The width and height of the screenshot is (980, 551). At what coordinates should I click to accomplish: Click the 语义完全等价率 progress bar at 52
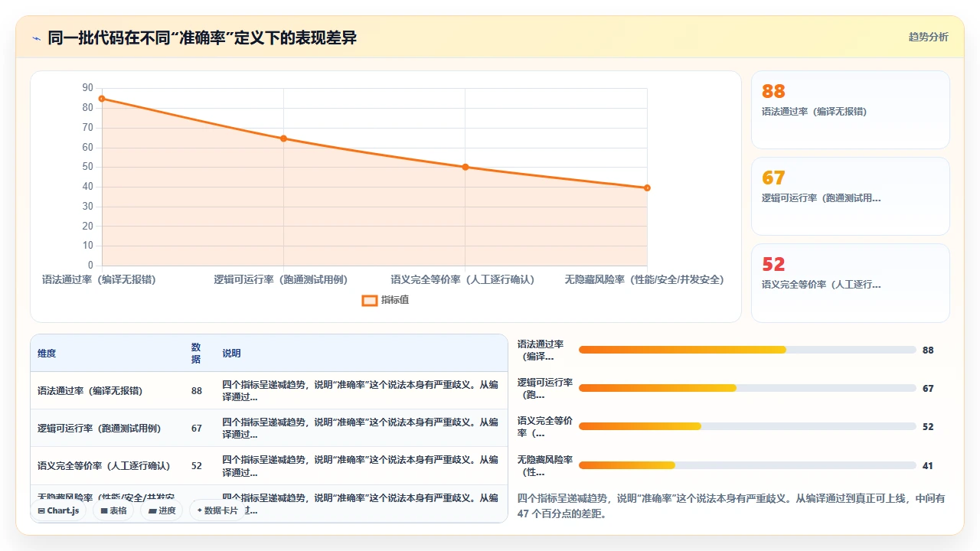(747, 426)
